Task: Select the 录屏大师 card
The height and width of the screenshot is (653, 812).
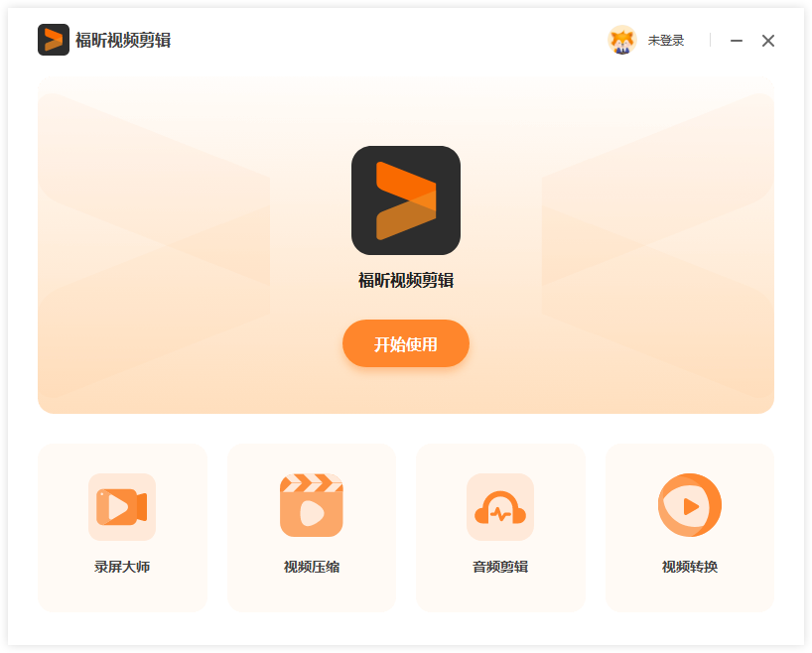Action: tap(122, 527)
